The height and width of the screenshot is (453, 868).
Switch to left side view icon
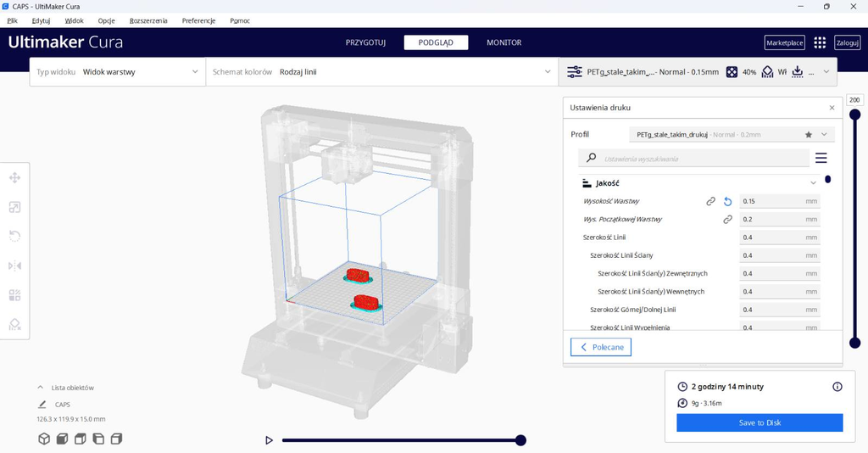pos(98,439)
